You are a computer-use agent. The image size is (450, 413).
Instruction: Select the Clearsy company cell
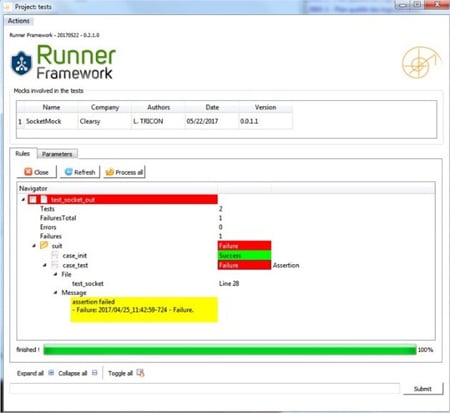[x=105, y=121]
